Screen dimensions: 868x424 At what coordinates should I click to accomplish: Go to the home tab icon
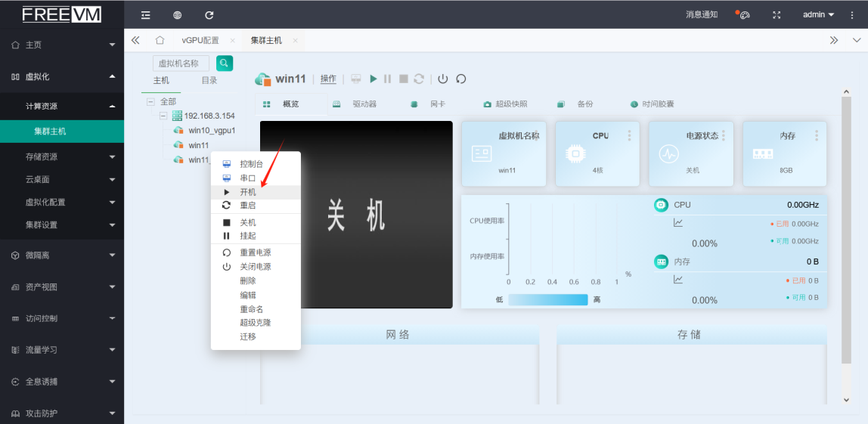click(160, 40)
